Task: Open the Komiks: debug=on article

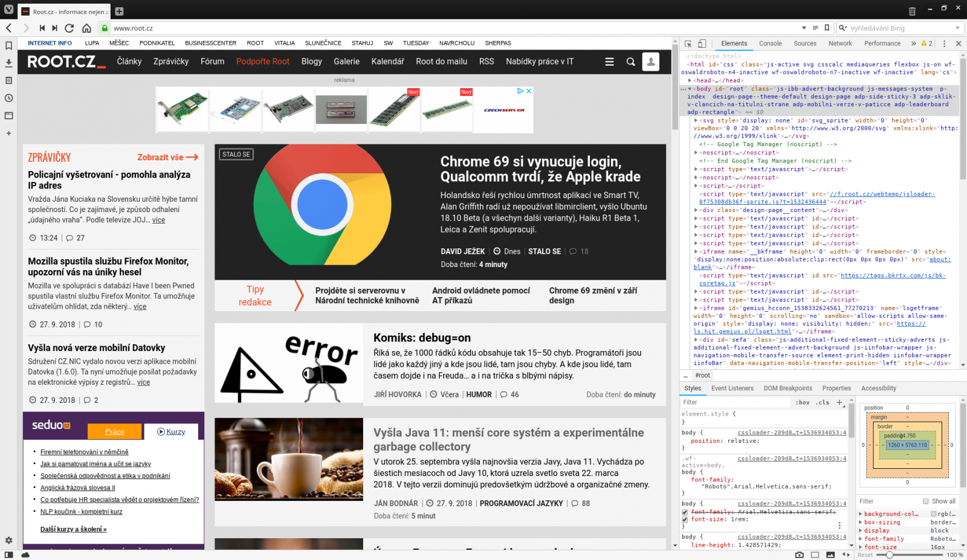Action: pyautogui.click(x=422, y=338)
